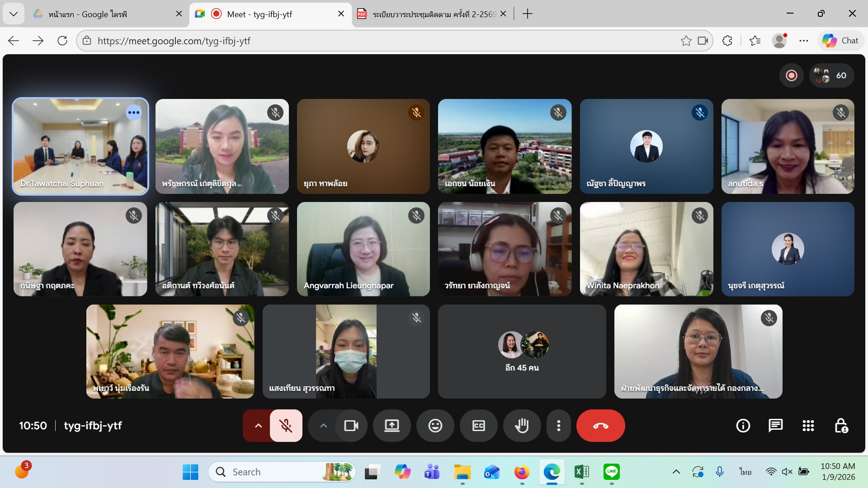
Task: Show all 60 participants button
Action: click(x=831, y=75)
